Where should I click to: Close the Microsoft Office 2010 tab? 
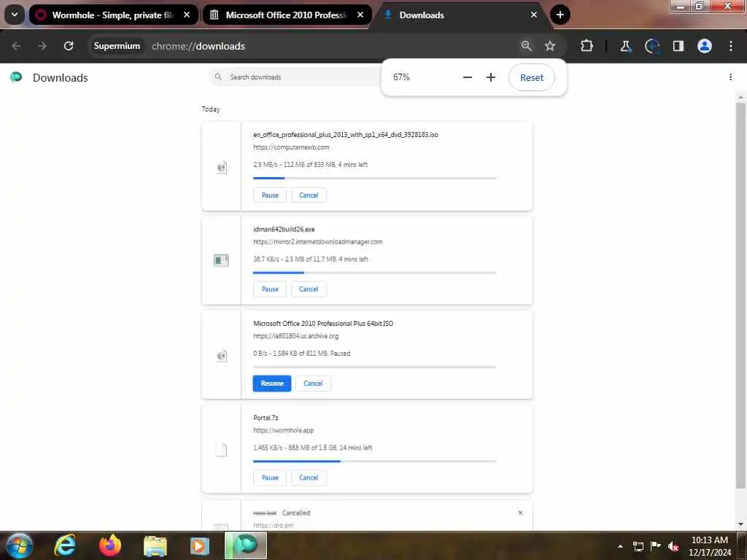tap(360, 15)
